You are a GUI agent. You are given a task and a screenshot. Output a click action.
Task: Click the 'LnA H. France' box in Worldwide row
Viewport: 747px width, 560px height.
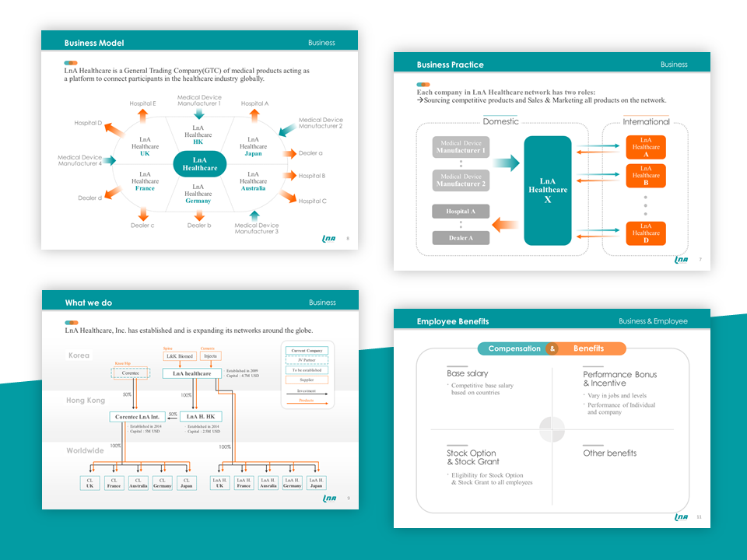tap(244, 483)
